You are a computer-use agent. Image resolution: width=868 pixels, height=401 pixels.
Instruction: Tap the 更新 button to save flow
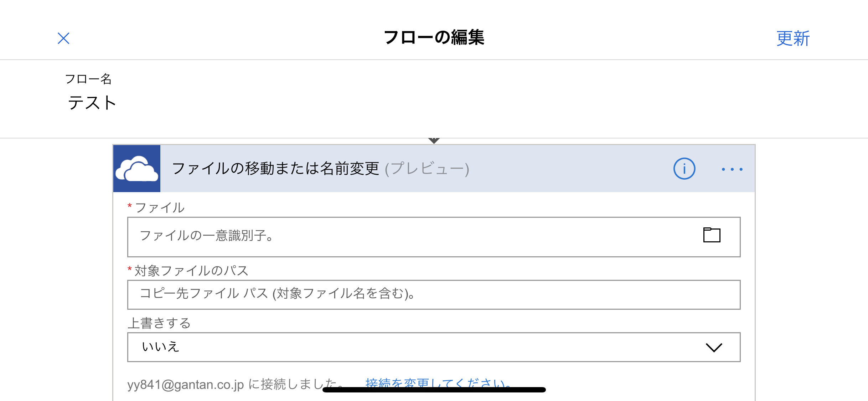coord(793,38)
